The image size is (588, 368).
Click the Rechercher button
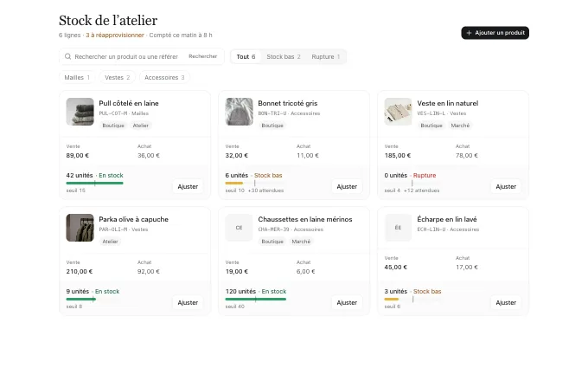[x=203, y=56]
